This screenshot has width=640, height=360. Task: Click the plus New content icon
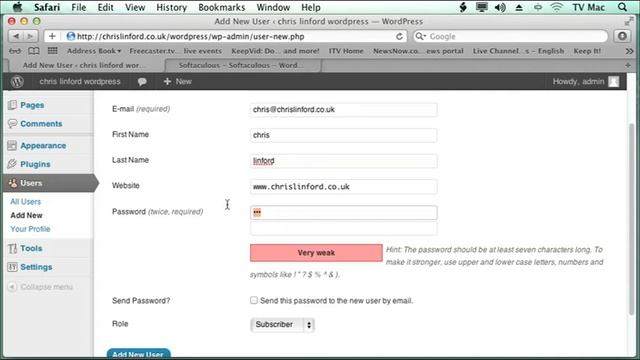tap(167, 81)
